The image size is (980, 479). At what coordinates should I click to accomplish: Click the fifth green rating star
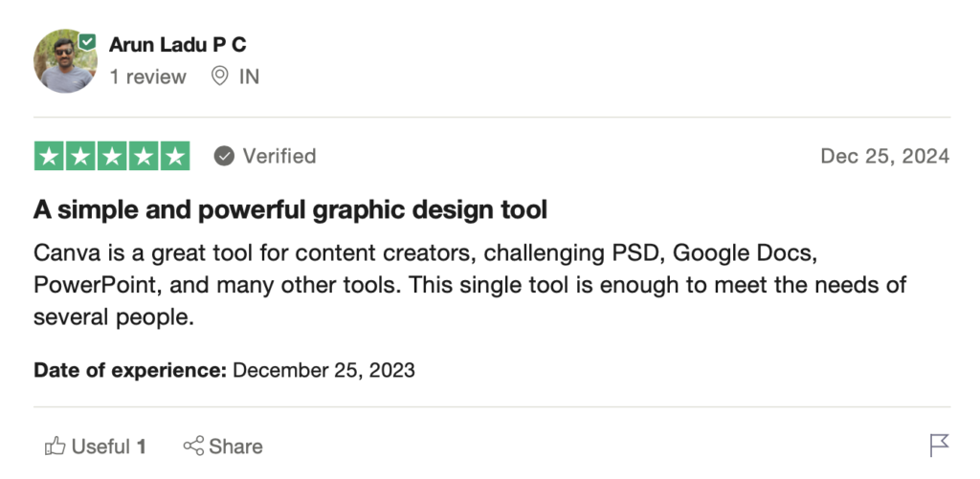click(x=174, y=156)
